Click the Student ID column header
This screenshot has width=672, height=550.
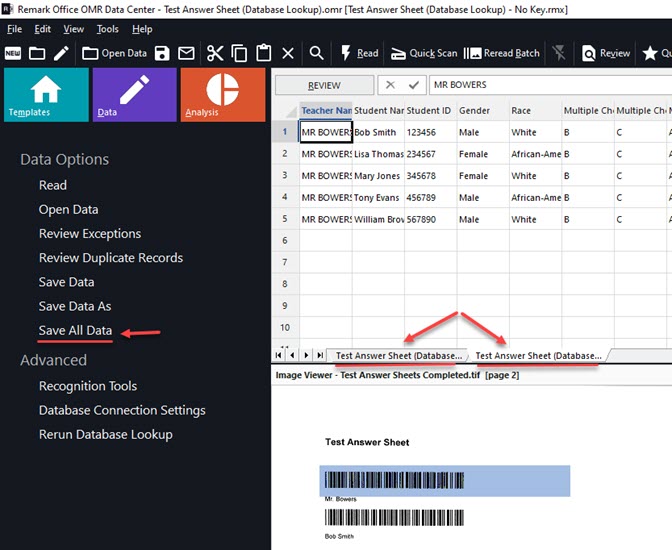coord(430,111)
